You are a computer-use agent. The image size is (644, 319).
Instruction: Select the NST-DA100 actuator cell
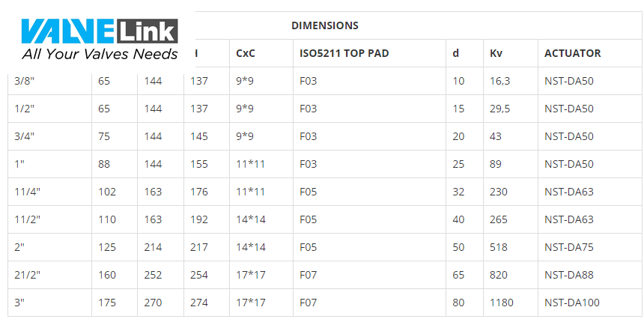click(x=572, y=303)
